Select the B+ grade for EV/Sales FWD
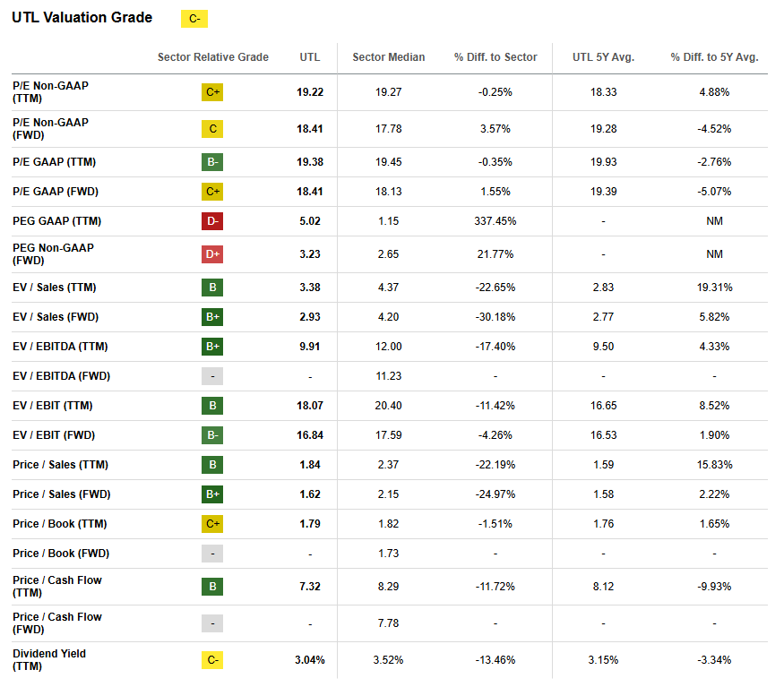 click(212, 316)
